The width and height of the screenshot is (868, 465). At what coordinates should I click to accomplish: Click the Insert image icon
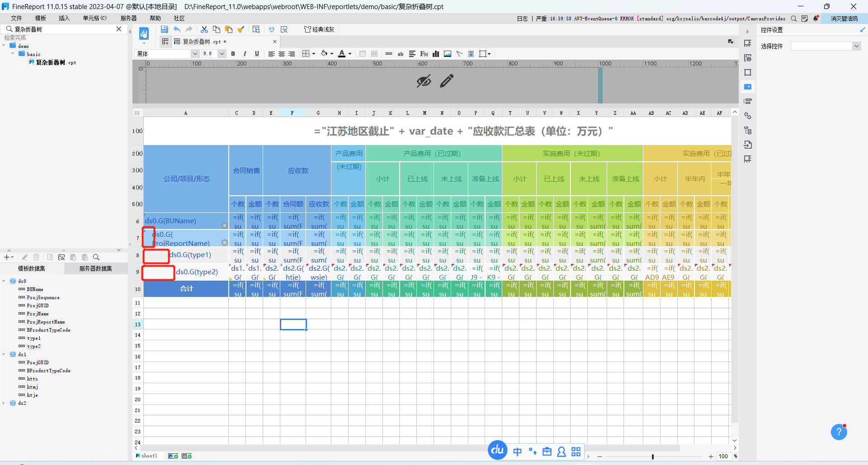coord(448,54)
